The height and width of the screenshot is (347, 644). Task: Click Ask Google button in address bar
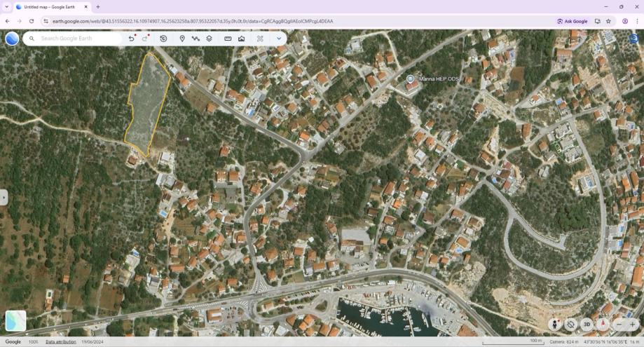point(573,21)
